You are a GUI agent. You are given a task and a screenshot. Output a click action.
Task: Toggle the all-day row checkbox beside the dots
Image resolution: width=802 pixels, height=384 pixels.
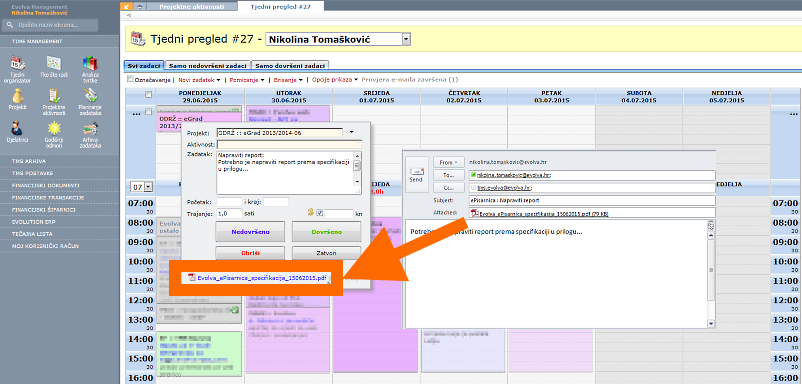coord(148,112)
